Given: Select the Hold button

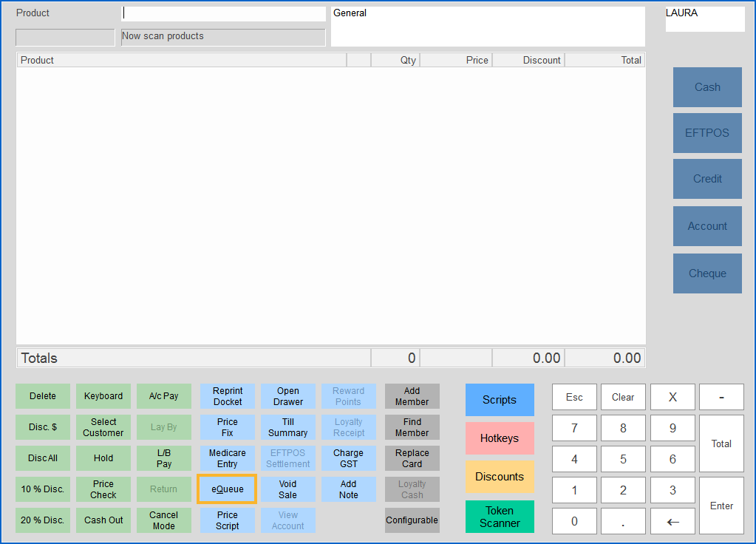Looking at the screenshot, I should tap(103, 458).
